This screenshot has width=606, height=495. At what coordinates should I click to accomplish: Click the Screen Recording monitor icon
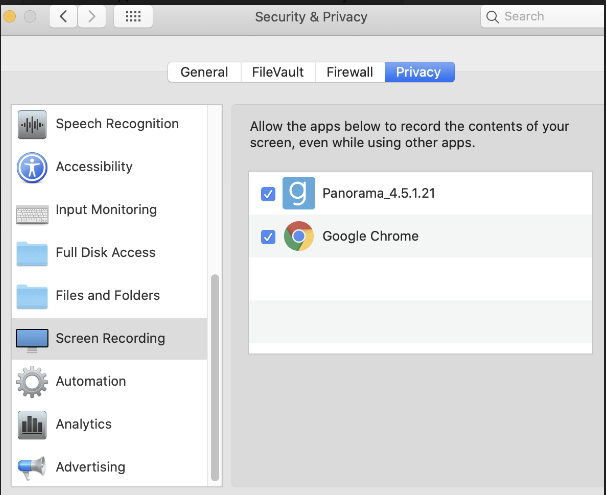[x=32, y=339]
